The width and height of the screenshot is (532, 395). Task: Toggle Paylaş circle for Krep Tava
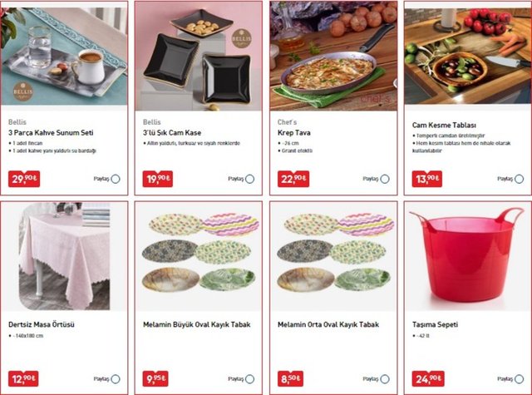click(385, 179)
